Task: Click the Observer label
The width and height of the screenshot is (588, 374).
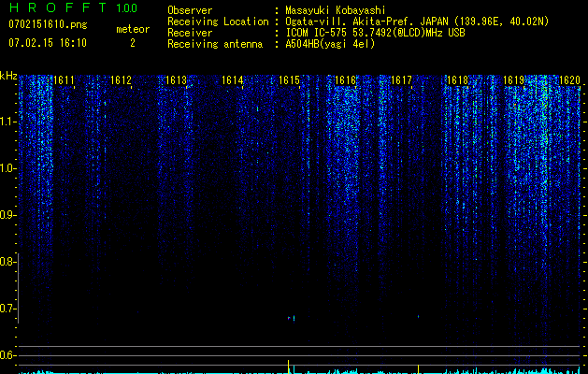Action: point(190,10)
